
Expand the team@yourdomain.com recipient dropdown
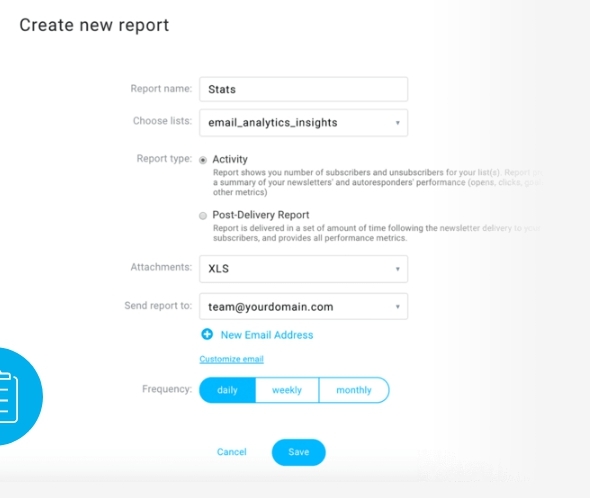(x=303, y=306)
